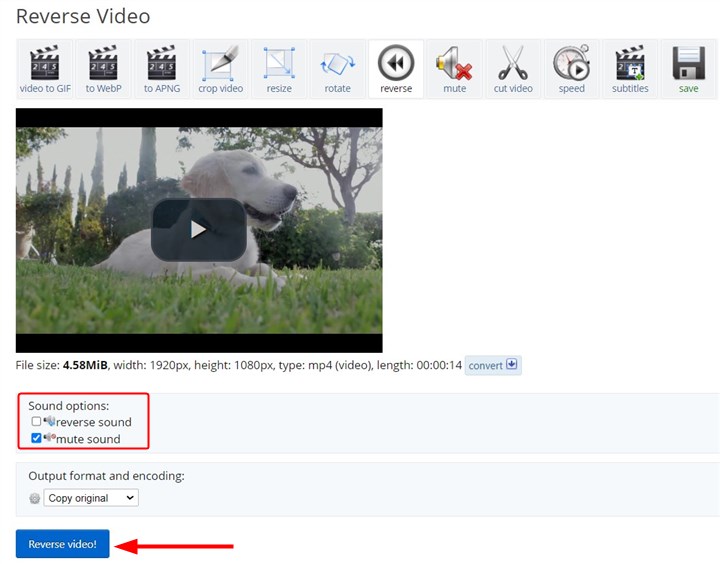Open the Copy original format dropdown
Viewport: 720px width, 564px height.
tap(91, 498)
